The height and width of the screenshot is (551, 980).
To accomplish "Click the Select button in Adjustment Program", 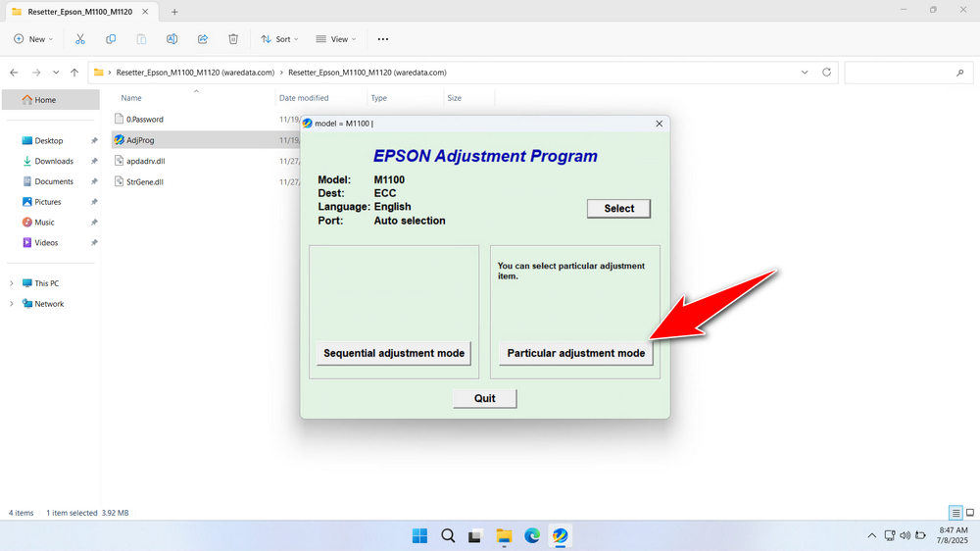I will click(618, 208).
